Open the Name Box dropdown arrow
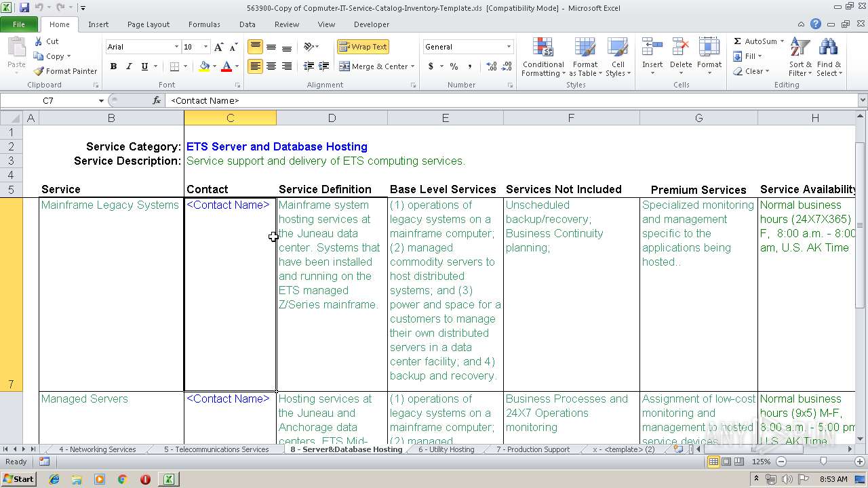The width and height of the screenshot is (868, 488). point(101,100)
